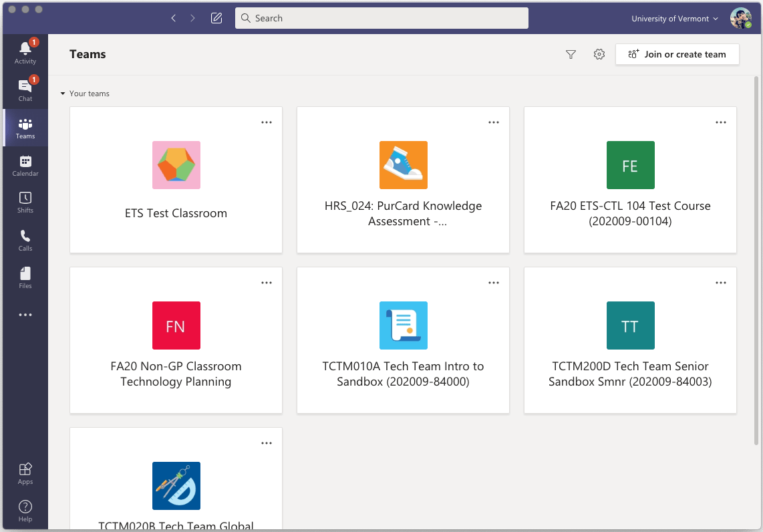Select the Teams icon in the sidebar
Screen dimensions: 763x532
tap(25, 128)
